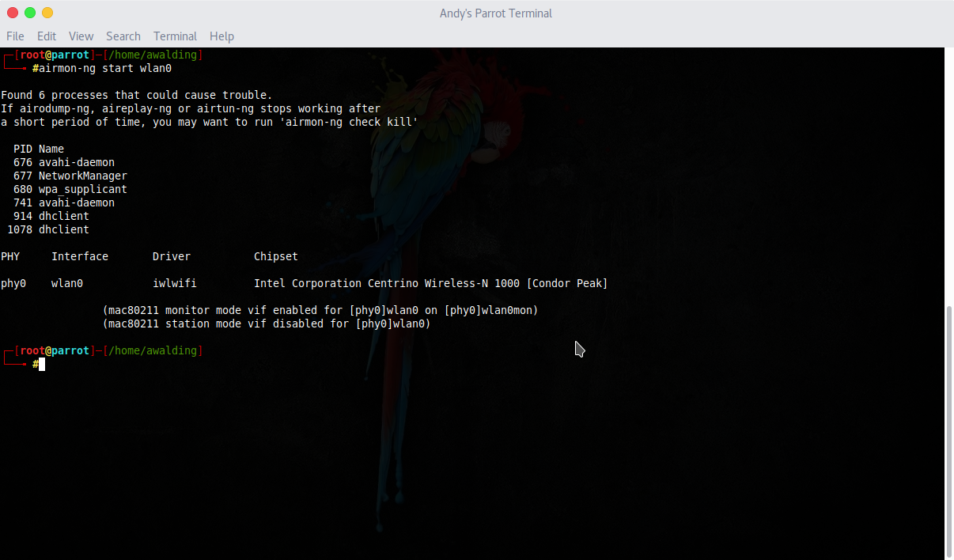Open the Edit menu
Viewport: 954px width, 560px height.
tap(47, 36)
